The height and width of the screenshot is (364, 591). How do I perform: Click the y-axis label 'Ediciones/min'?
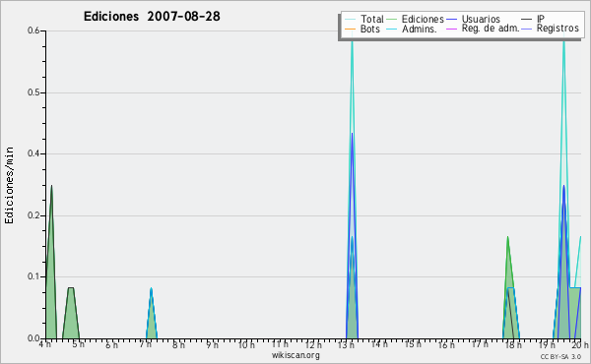(9, 185)
